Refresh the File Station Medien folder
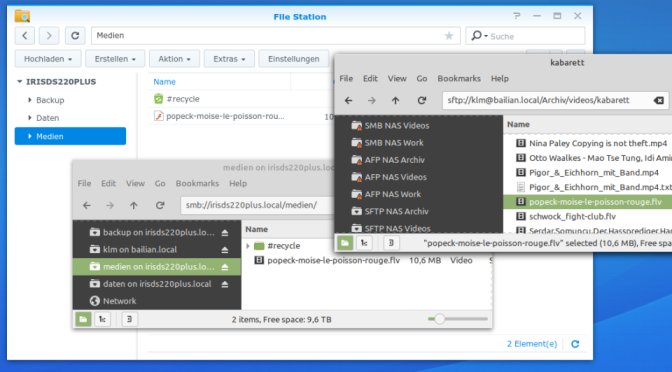 [75, 36]
